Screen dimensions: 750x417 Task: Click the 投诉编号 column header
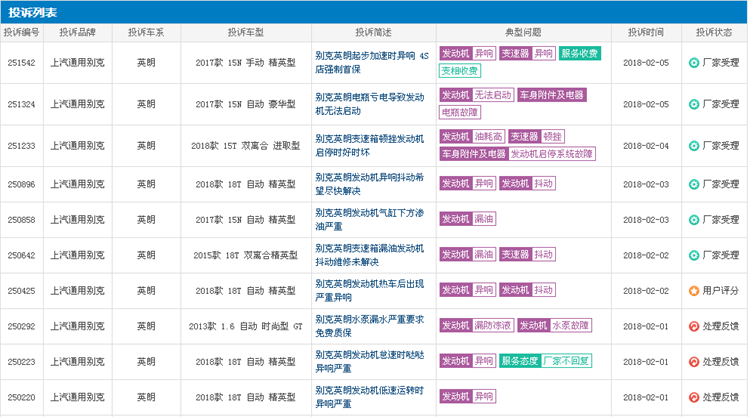coord(22,33)
